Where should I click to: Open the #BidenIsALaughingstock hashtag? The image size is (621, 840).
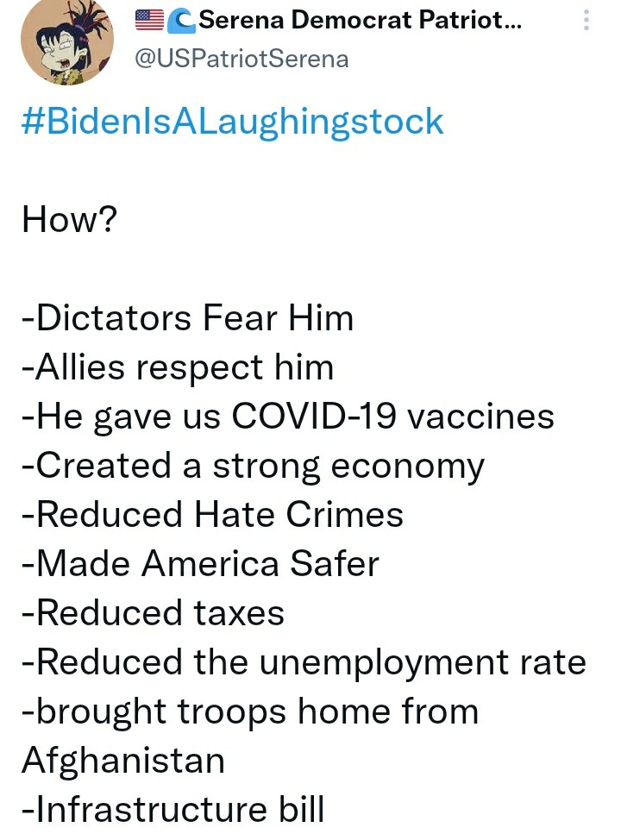[x=233, y=122]
